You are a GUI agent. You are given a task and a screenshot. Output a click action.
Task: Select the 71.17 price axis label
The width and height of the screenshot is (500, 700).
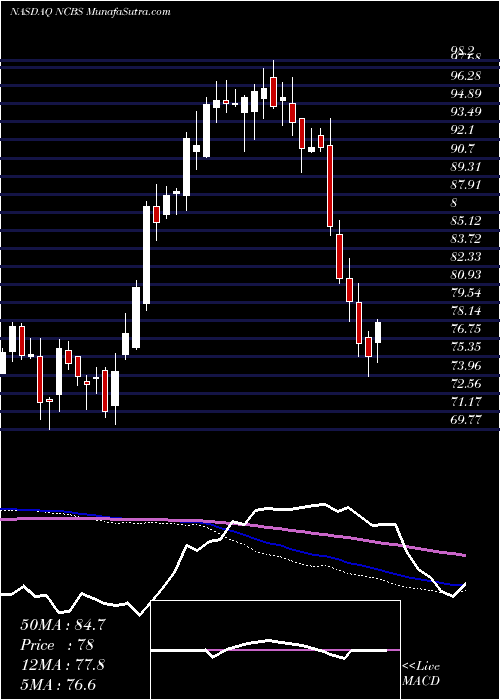coord(466,402)
